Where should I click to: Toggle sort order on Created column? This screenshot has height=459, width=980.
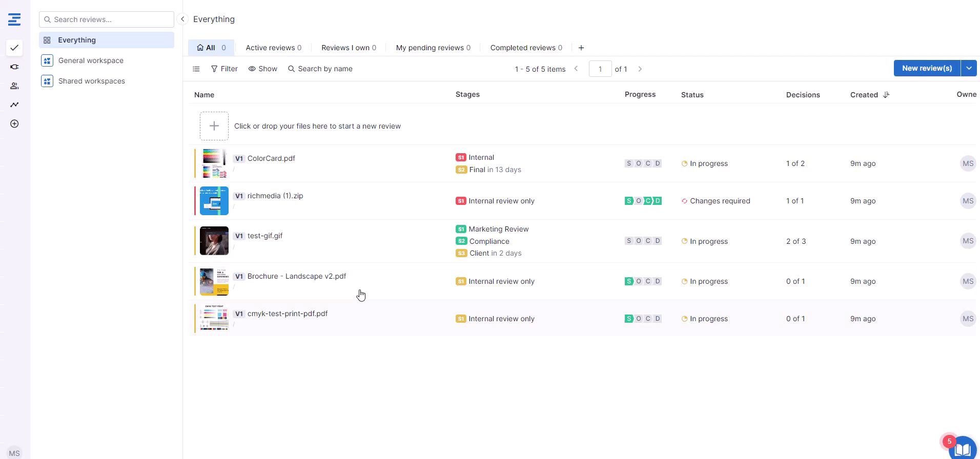[886, 95]
